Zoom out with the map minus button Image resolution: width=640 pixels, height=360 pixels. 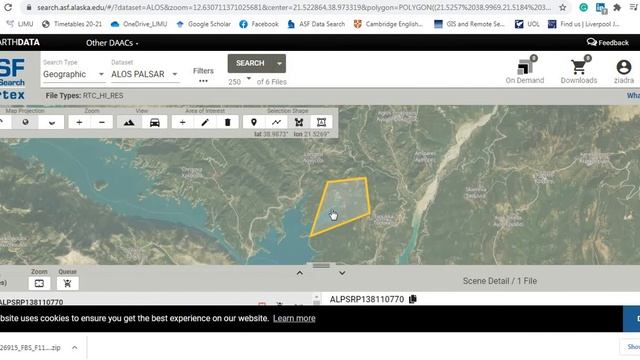pyautogui.click(x=102, y=122)
